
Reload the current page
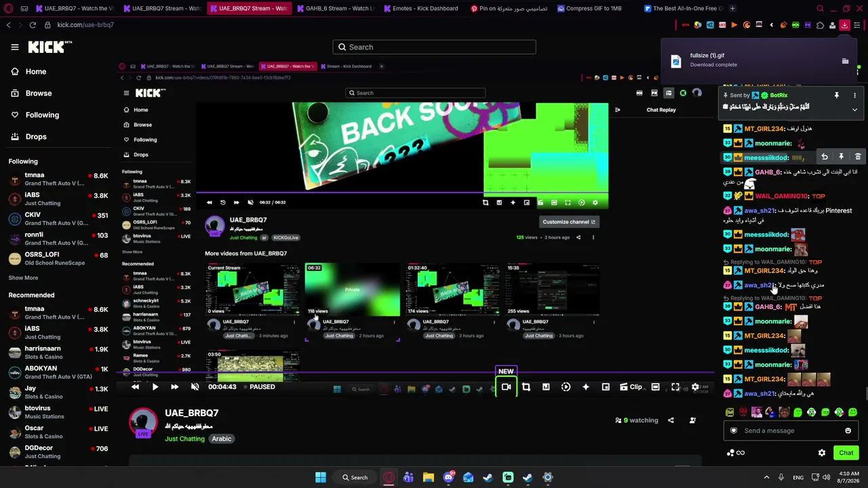click(32, 25)
